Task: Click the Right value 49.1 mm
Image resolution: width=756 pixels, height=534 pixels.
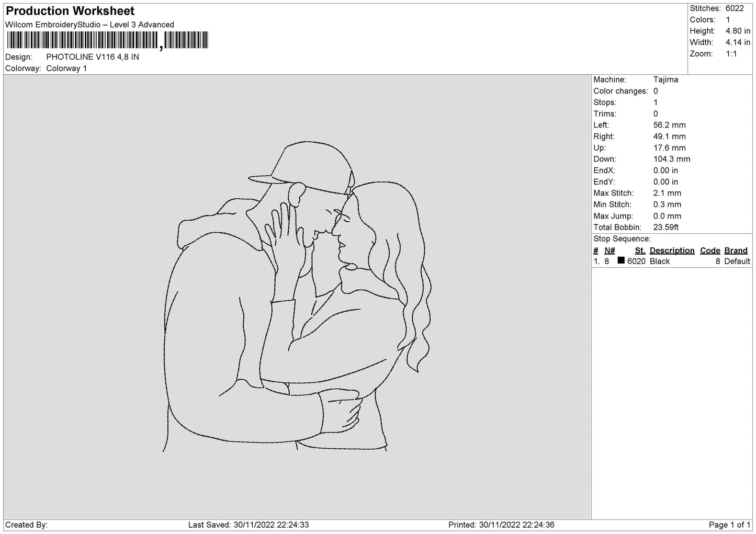Action: pos(669,137)
